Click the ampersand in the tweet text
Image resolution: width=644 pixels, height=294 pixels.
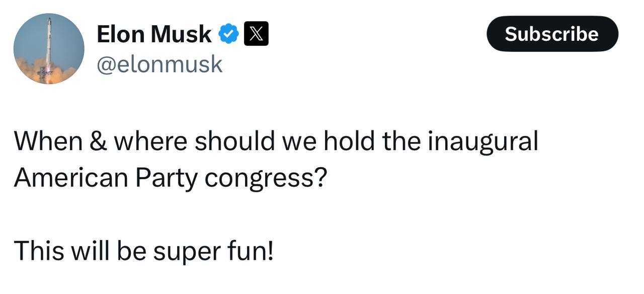(x=98, y=141)
